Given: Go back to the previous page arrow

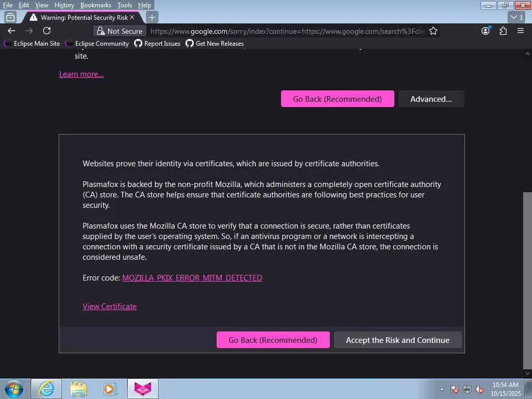Looking at the screenshot, I should coord(11,31).
